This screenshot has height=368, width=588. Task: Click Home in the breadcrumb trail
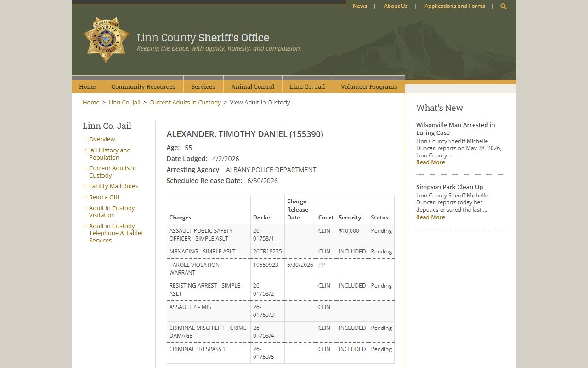click(91, 102)
